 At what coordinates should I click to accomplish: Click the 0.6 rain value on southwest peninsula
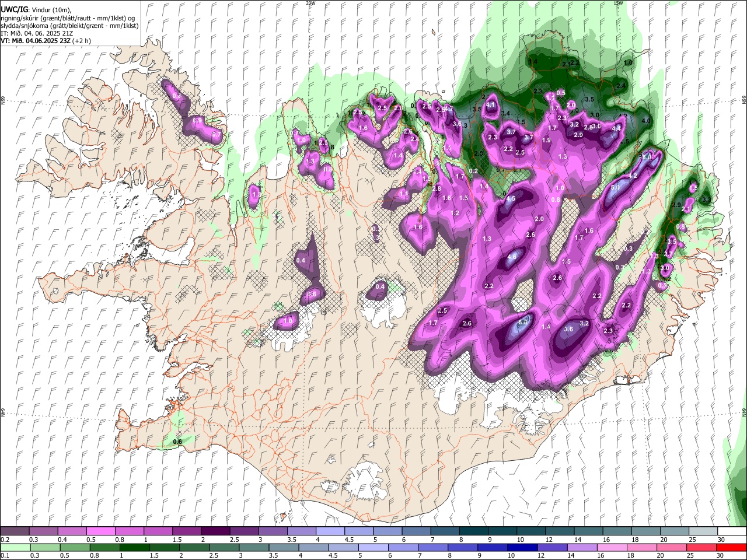coord(178,442)
